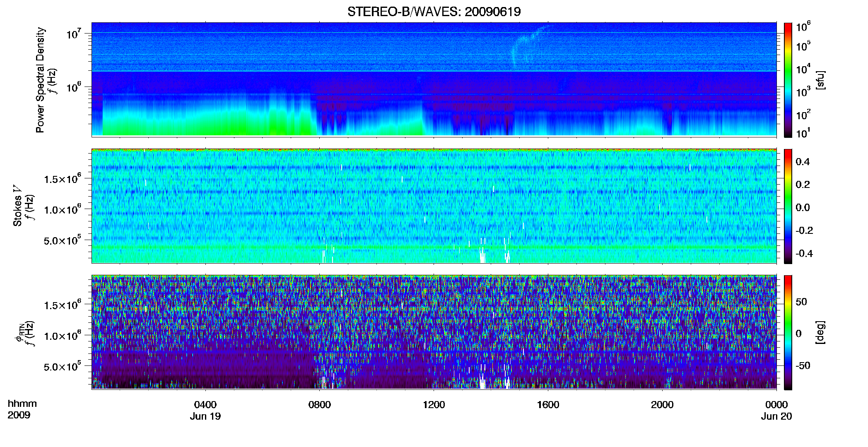
Task: Click the 10^5 label on the sfu color bar
Action: click(x=803, y=46)
